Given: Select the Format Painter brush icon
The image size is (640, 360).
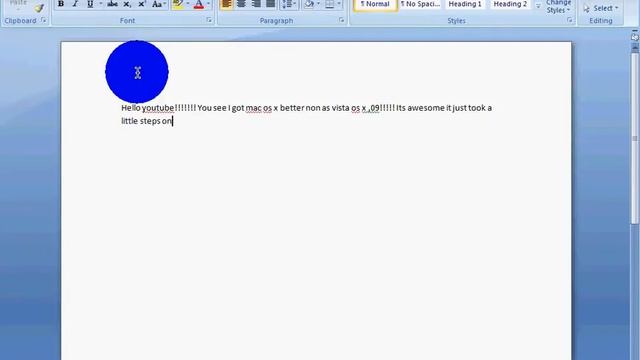Looking at the screenshot, I should (x=39, y=8).
